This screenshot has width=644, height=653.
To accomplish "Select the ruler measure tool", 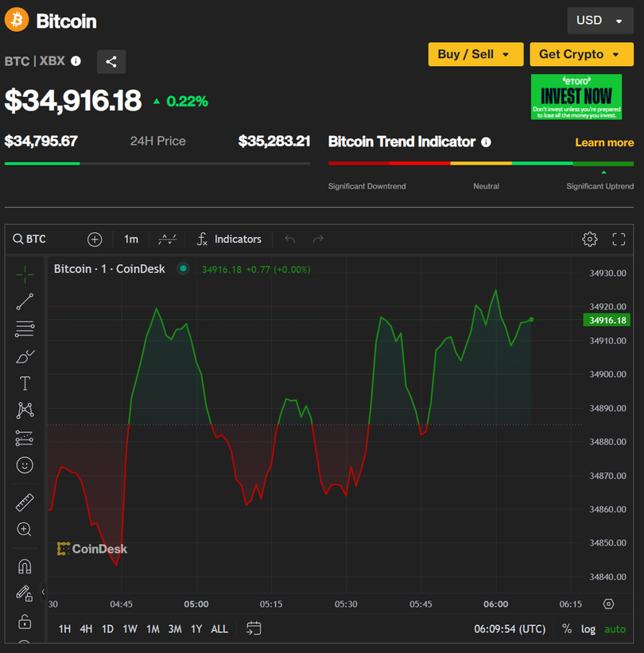I will 25,503.
